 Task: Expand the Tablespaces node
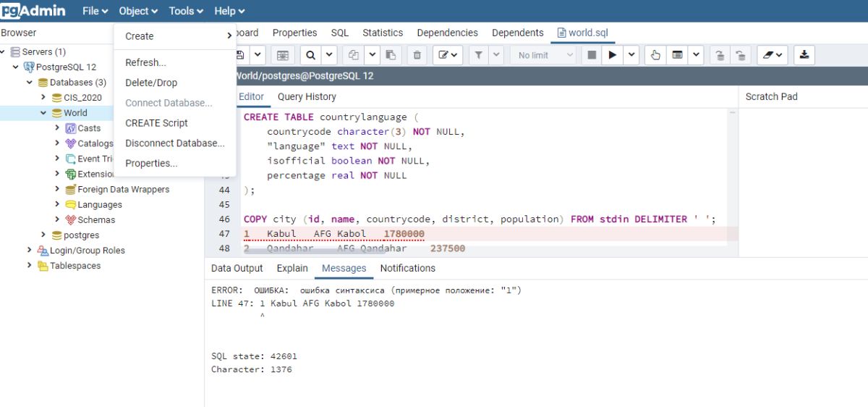coord(30,265)
